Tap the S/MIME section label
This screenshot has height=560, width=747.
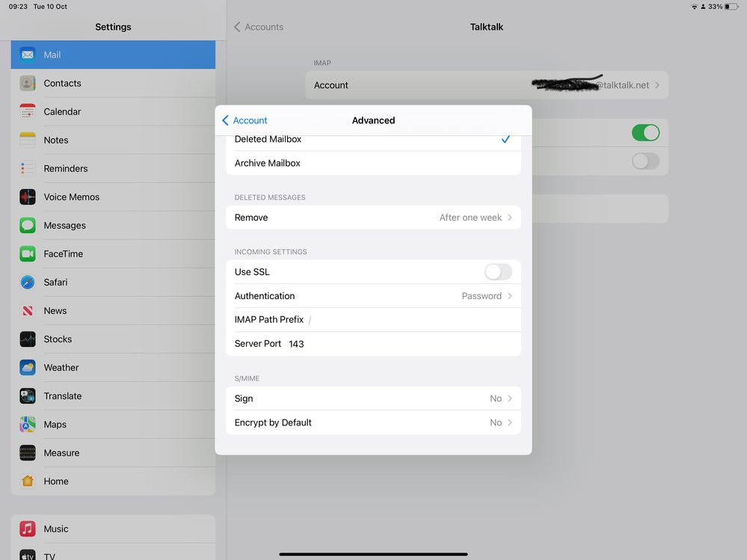[x=247, y=378]
